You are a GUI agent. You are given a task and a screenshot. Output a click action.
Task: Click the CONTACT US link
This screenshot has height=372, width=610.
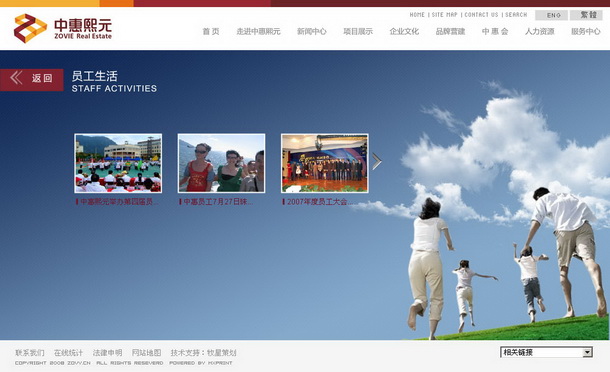click(481, 15)
